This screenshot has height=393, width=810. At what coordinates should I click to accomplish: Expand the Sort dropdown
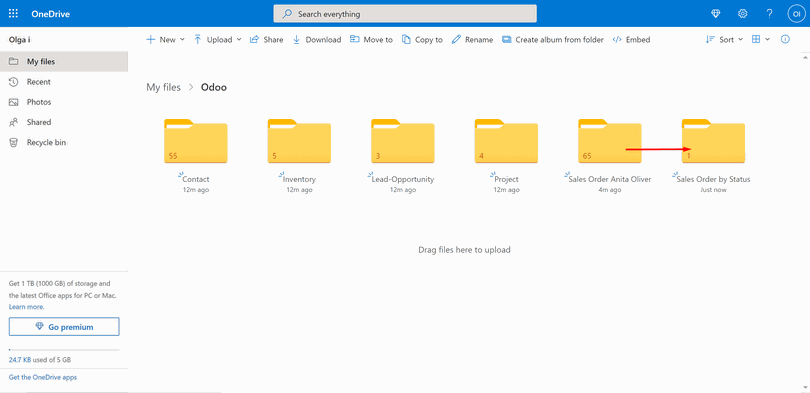(x=724, y=40)
